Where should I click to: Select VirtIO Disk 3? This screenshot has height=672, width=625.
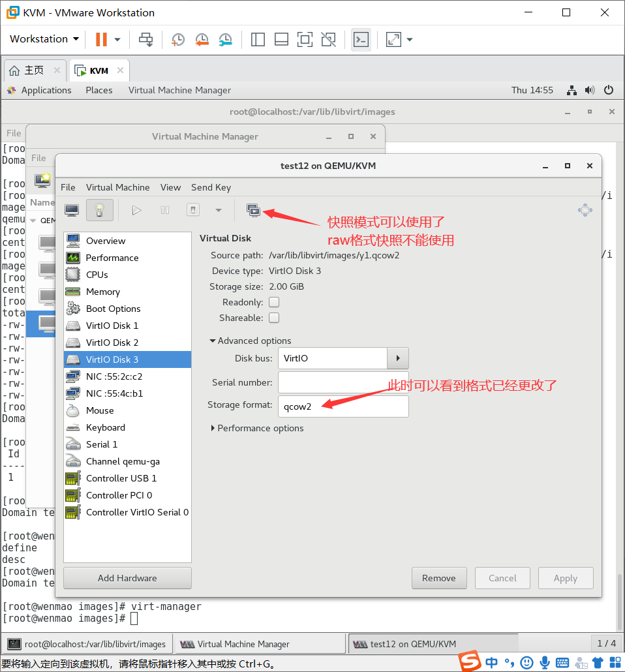coord(127,359)
